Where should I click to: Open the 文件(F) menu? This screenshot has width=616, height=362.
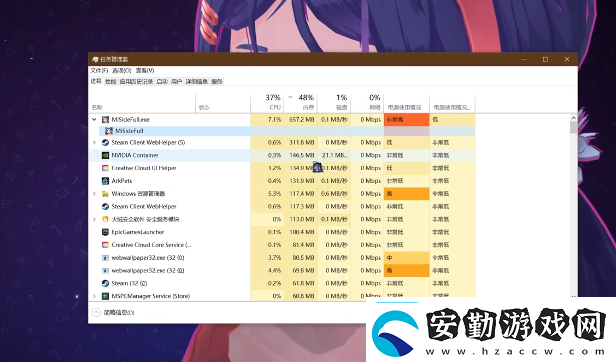click(99, 71)
